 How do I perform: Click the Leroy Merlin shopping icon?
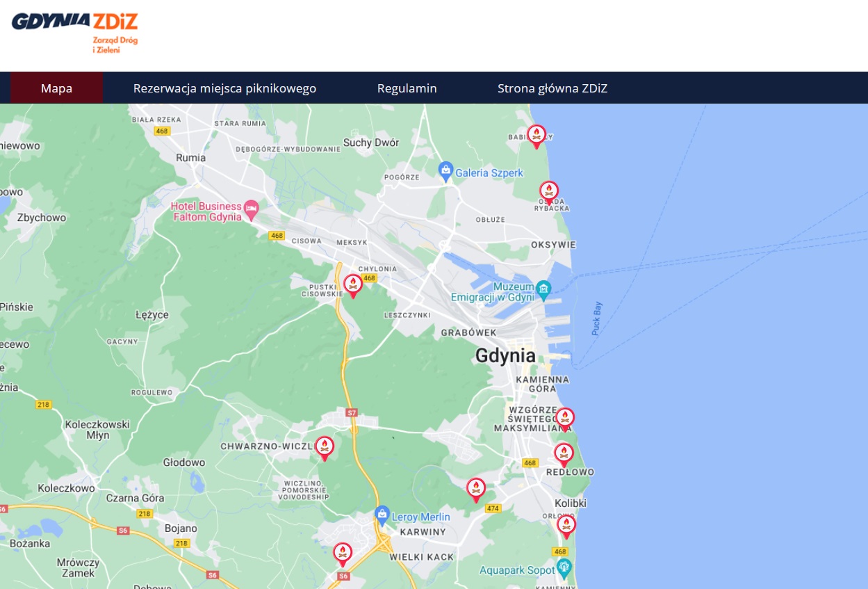[382, 515]
